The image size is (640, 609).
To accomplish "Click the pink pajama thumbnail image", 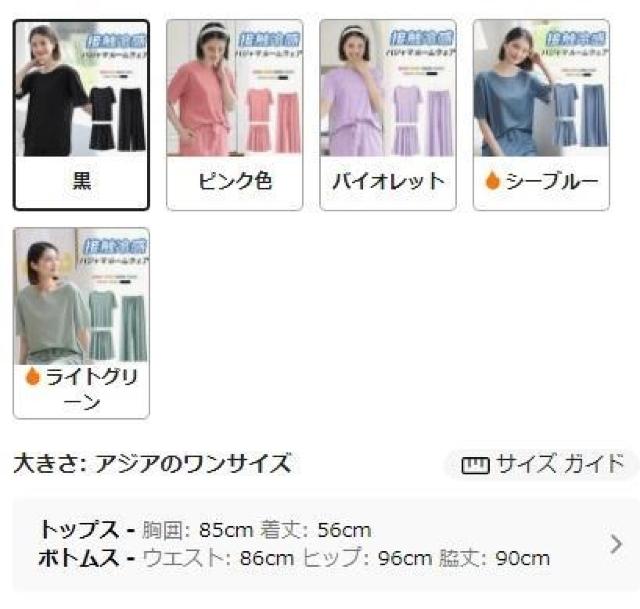I will tap(235, 89).
